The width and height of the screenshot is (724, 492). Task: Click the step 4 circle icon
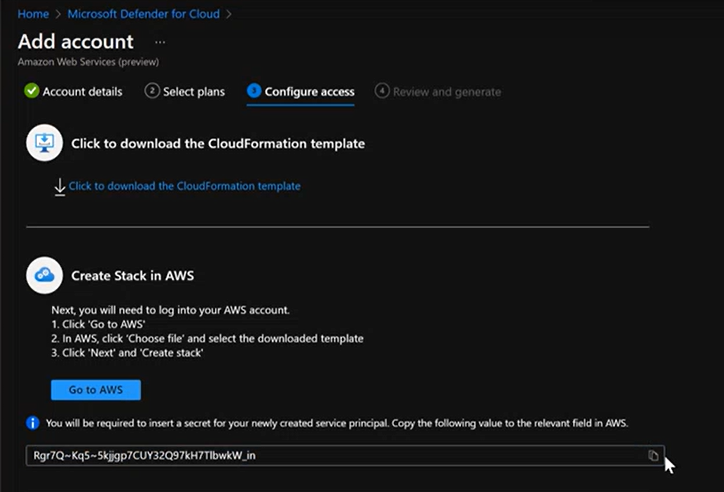[382, 90]
